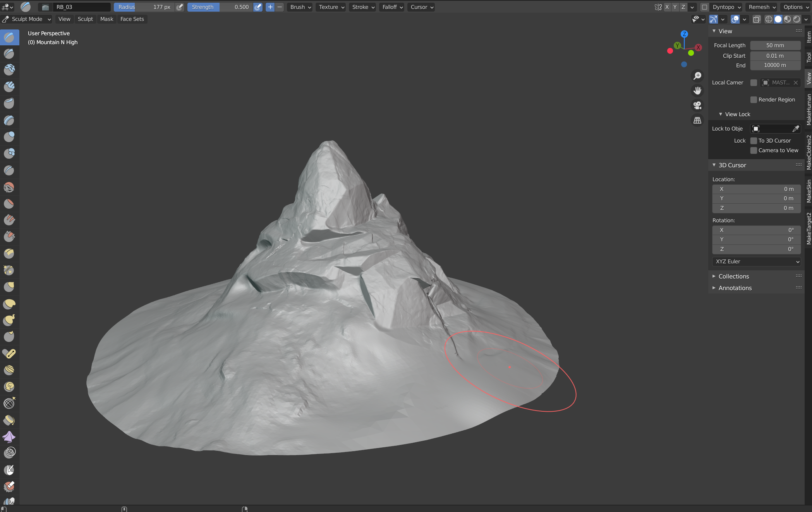Click the pan hand viewport icon

tap(697, 91)
